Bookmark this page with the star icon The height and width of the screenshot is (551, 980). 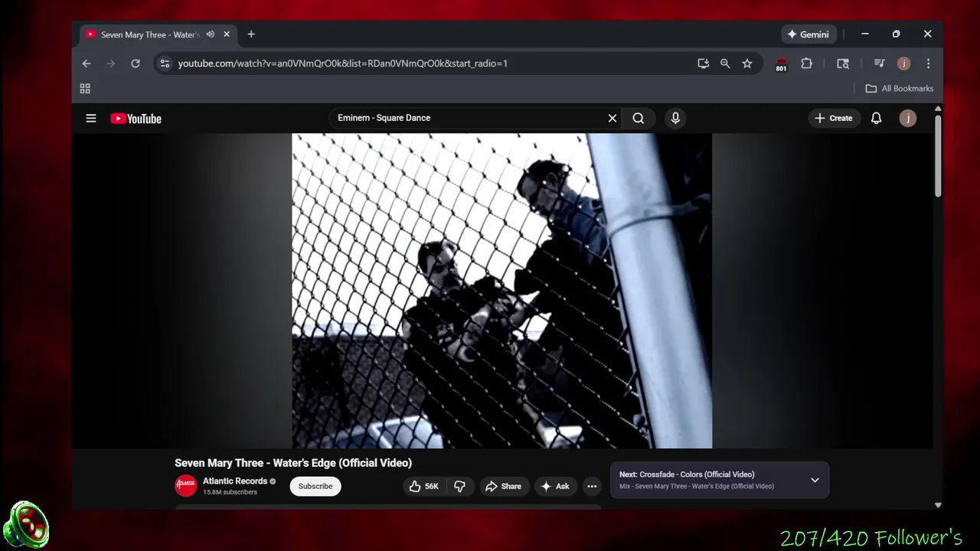click(747, 64)
